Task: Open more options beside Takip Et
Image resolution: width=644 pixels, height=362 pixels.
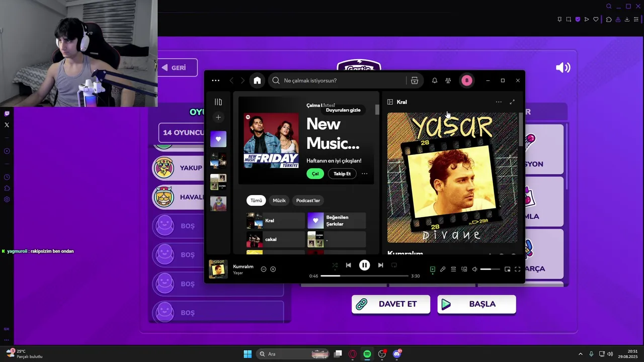Action: 365,173
